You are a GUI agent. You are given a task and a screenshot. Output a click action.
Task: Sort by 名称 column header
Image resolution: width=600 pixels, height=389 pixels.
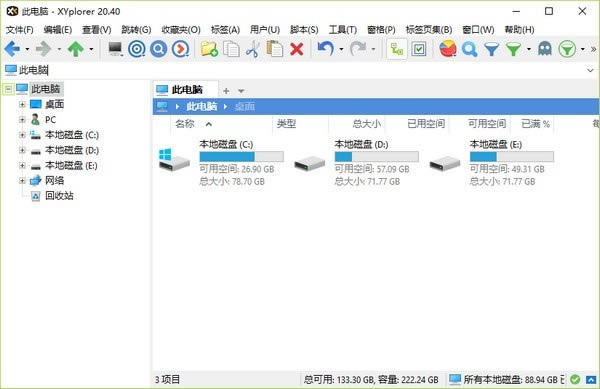click(x=185, y=124)
